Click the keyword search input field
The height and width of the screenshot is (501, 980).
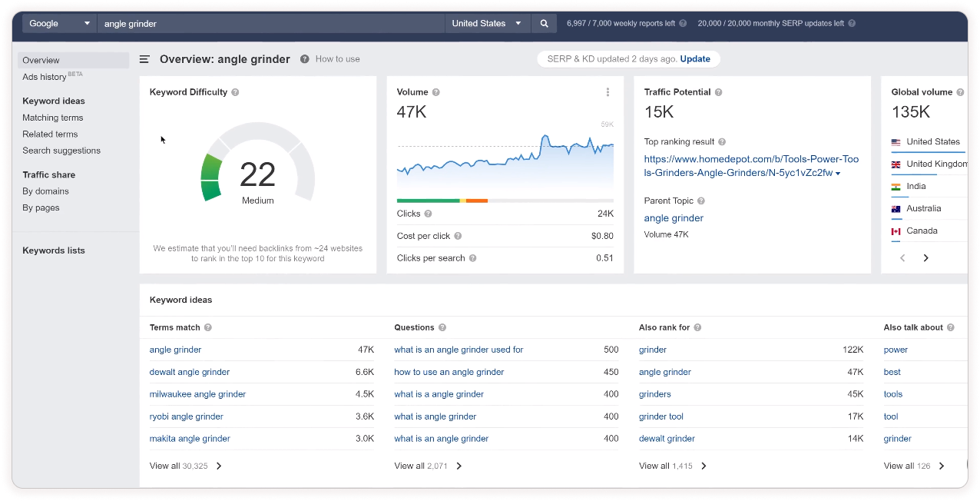pyautogui.click(x=270, y=24)
